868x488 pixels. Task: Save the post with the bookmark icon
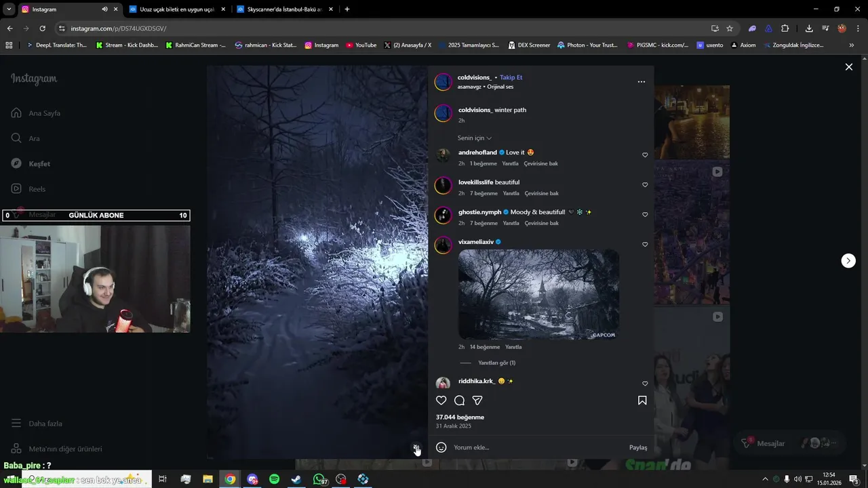pos(642,401)
